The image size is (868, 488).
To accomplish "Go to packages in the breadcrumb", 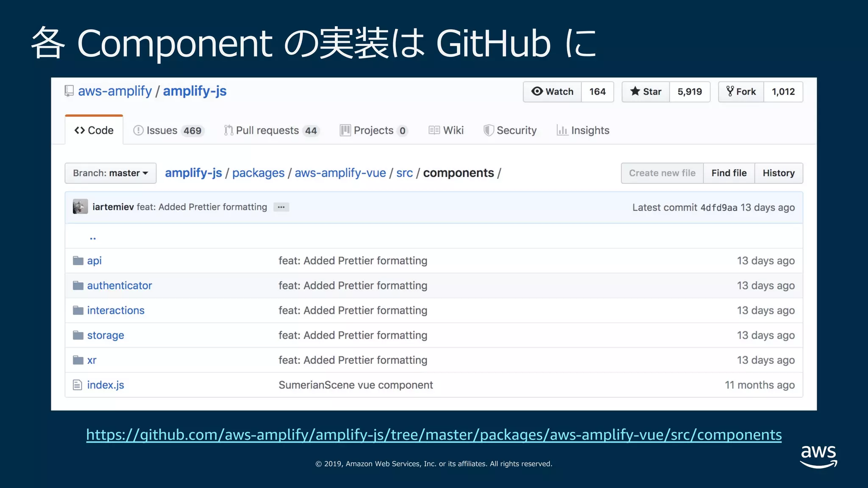I will pos(258,173).
